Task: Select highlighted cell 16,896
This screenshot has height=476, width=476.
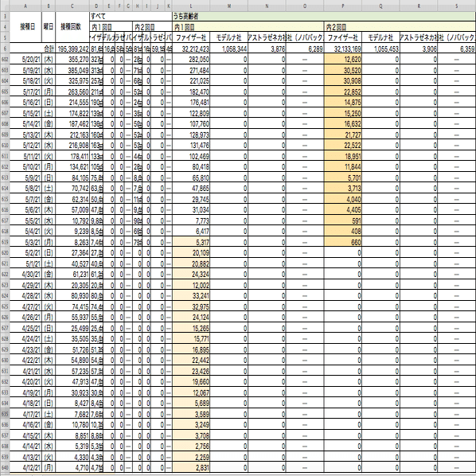Action: (x=191, y=349)
